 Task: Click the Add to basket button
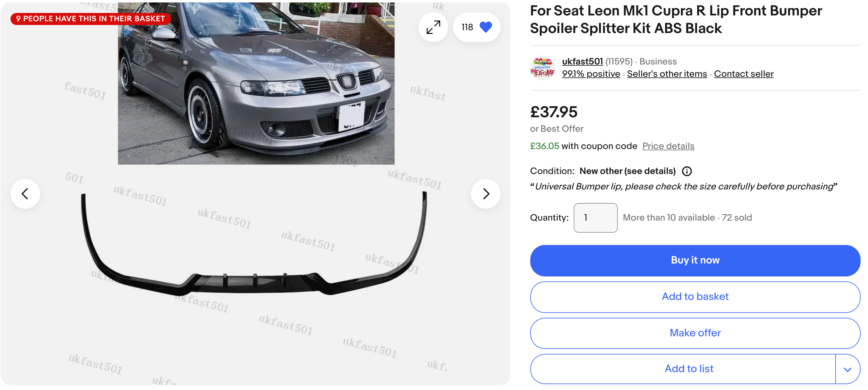point(695,297)
